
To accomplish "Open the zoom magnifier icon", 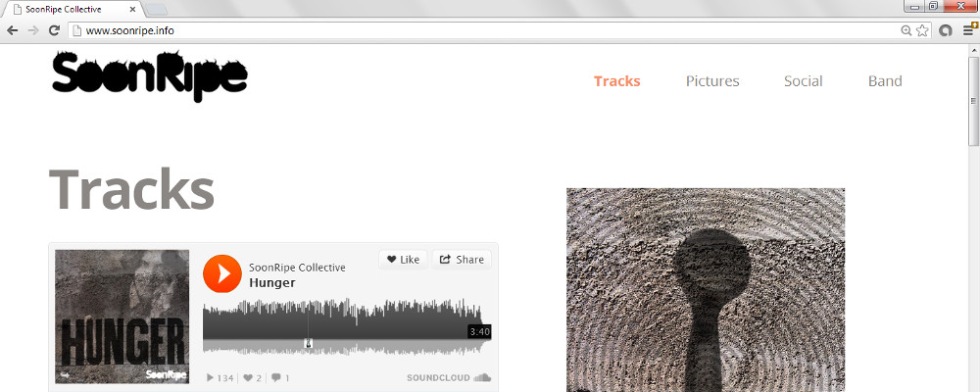I will click(x=906, y=30).
